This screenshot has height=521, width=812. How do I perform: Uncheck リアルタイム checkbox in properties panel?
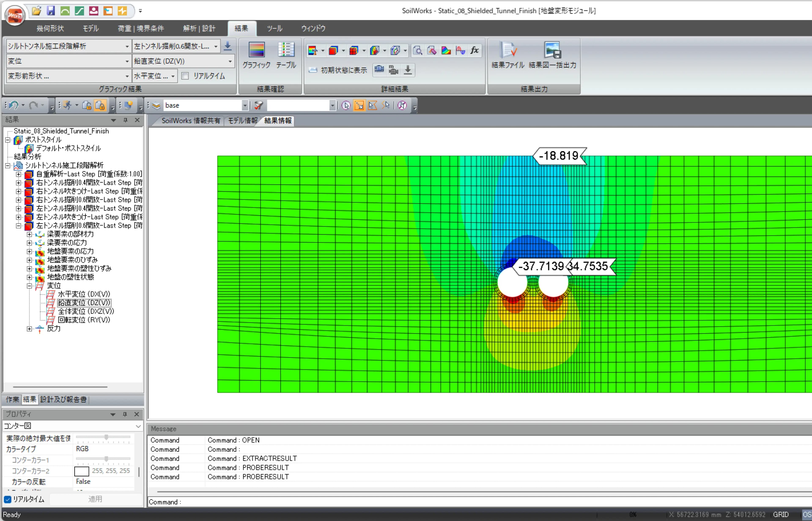point(7,499)
